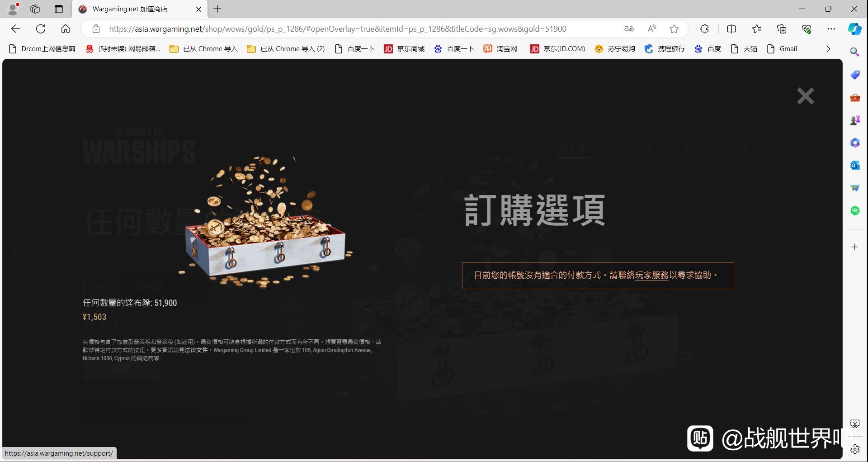Image resolution: width=868 pixels, height=462 pixels.
Task: Open Gmail bookmark
Action: [782, 49]
